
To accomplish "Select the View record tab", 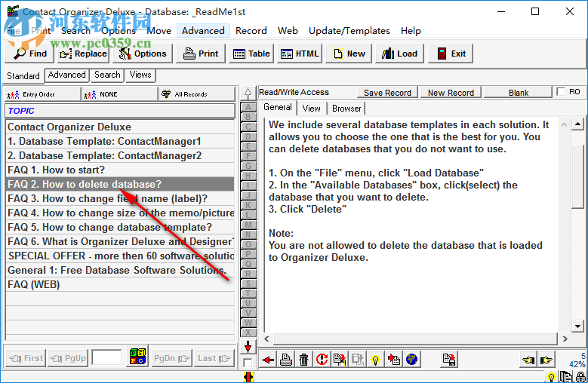I will (311, 109).
